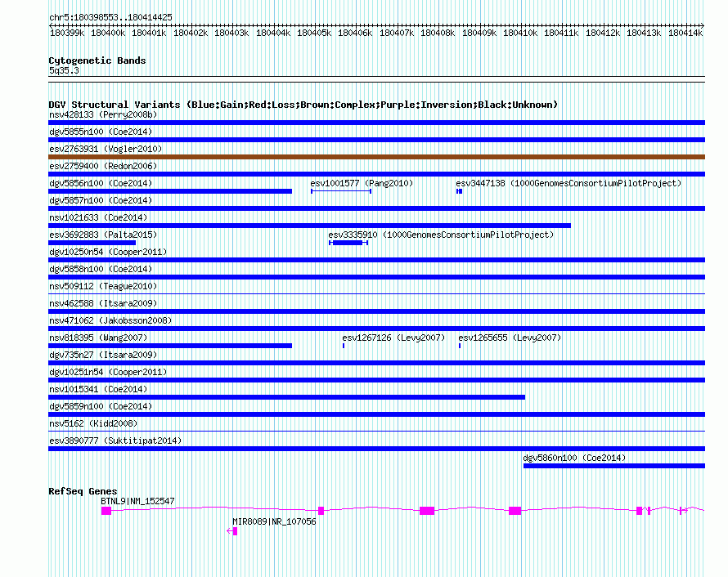This screenshot has height=577, width=728.
Task: Click the esv3692883 (Palta2015) label
Action: (x=103, y=235)
